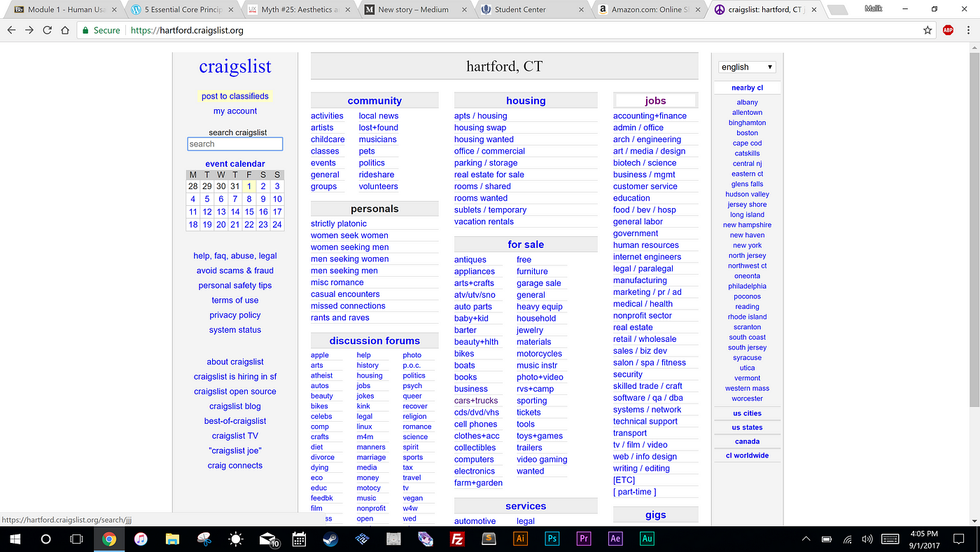Open the Chrome three-dot menu
The height and width of the screenshot is (552, 980).
(969, 30)
